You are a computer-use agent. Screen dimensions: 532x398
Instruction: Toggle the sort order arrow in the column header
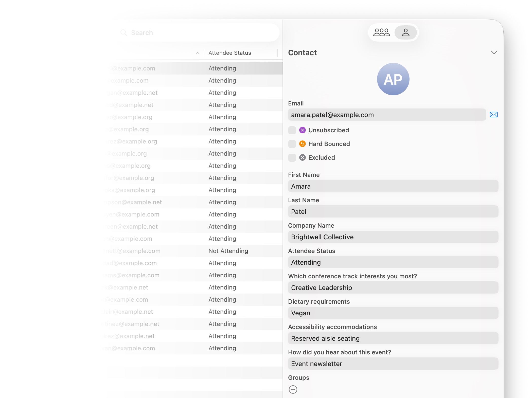198,53
